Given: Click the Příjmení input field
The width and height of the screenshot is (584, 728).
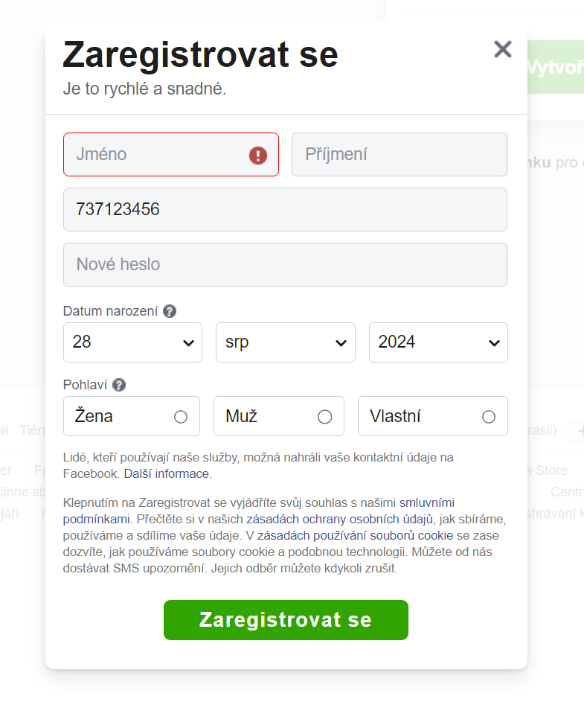Looking at the screenshot, I should click(400, 155).
